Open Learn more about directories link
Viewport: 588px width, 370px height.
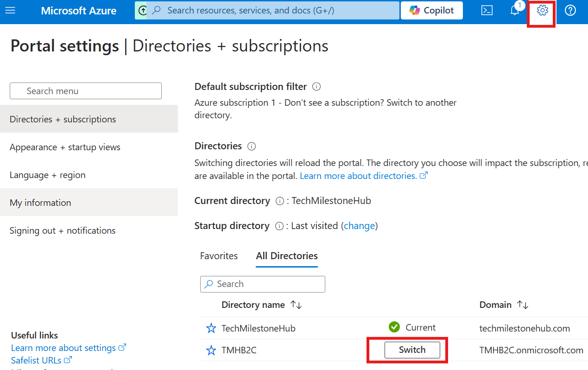click(364, 176)
